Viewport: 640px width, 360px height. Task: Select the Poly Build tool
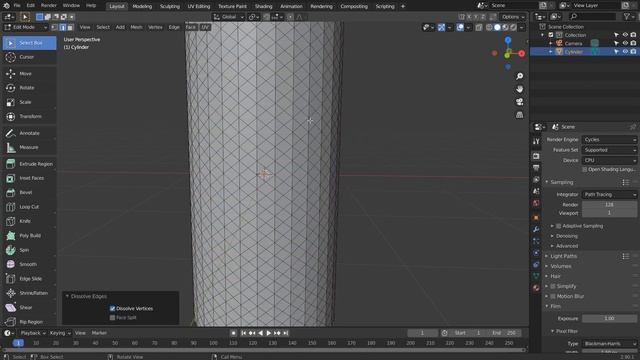[x=29, y=236]
